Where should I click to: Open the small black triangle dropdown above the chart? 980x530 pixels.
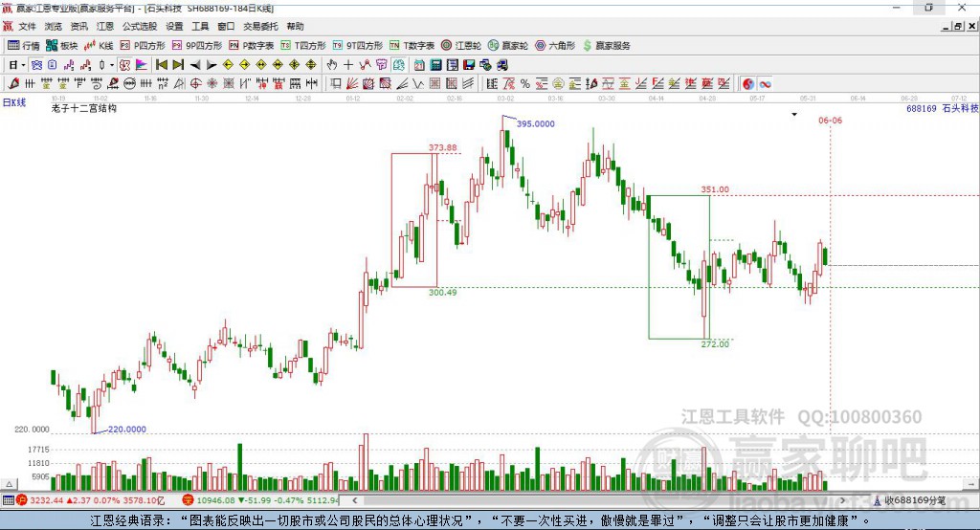(794, 115)
